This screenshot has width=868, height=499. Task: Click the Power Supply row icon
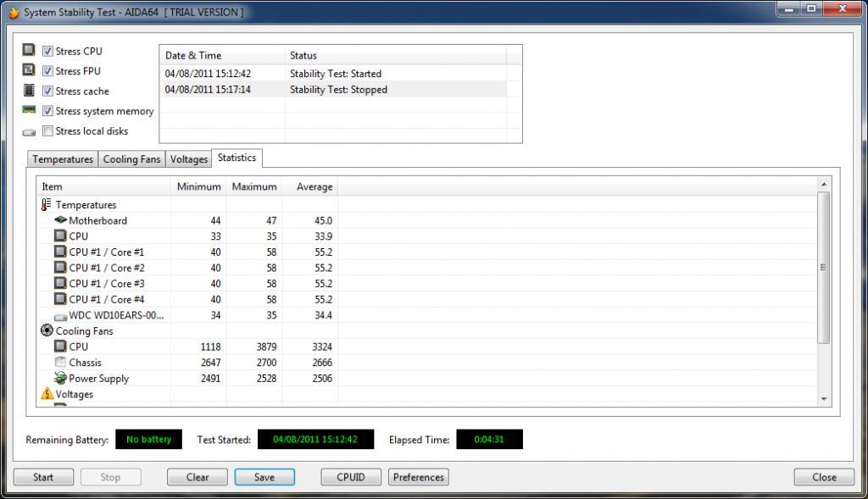pos(60,378)
